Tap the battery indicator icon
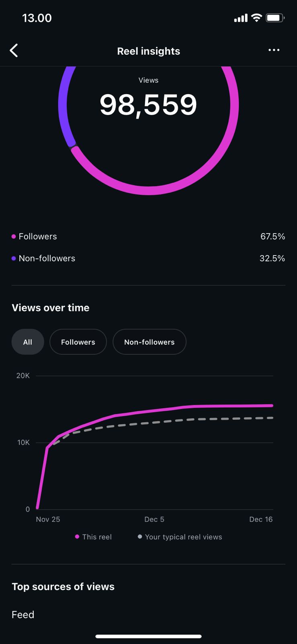Image resolution: width=297 pixels, height=644 pixels. click(275, 18)
